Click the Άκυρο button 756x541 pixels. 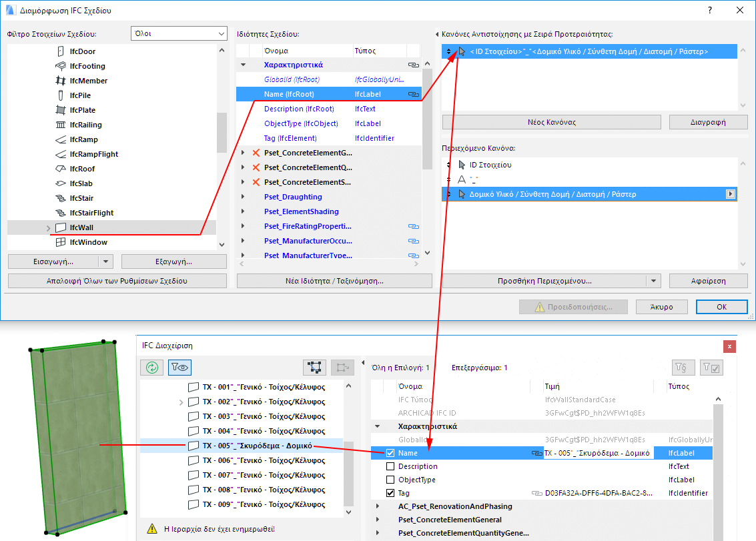[661, 307]
